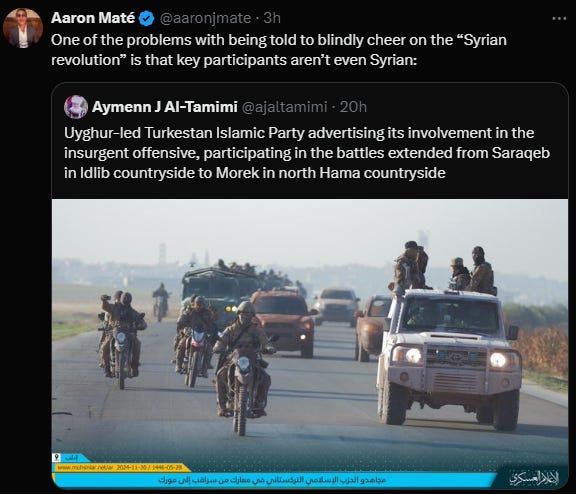The height and width of the screenshot is (494, 576).
Task: Open the 3h tweet timestamp
Action: point(272,18)
